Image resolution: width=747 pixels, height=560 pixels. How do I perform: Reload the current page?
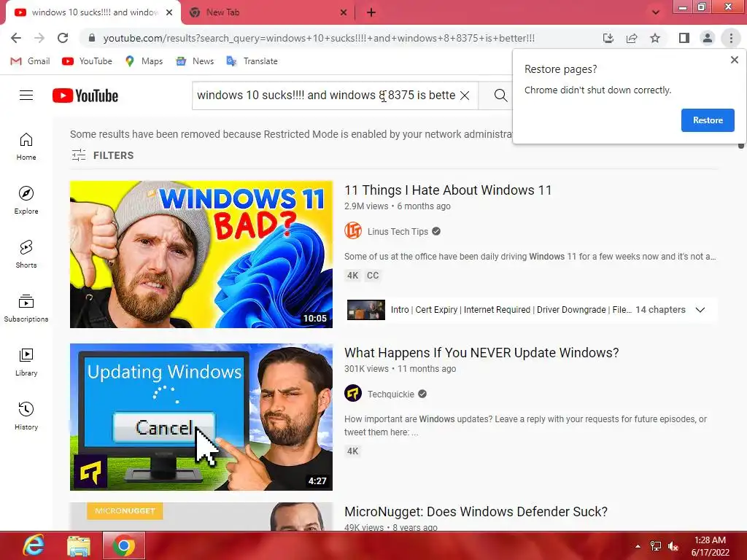coord(63,38)
